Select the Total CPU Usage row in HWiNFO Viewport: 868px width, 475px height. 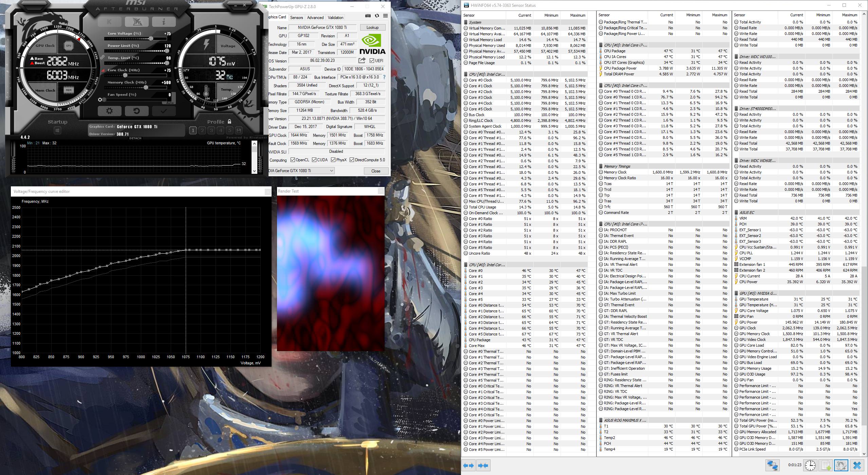point(525,207)
